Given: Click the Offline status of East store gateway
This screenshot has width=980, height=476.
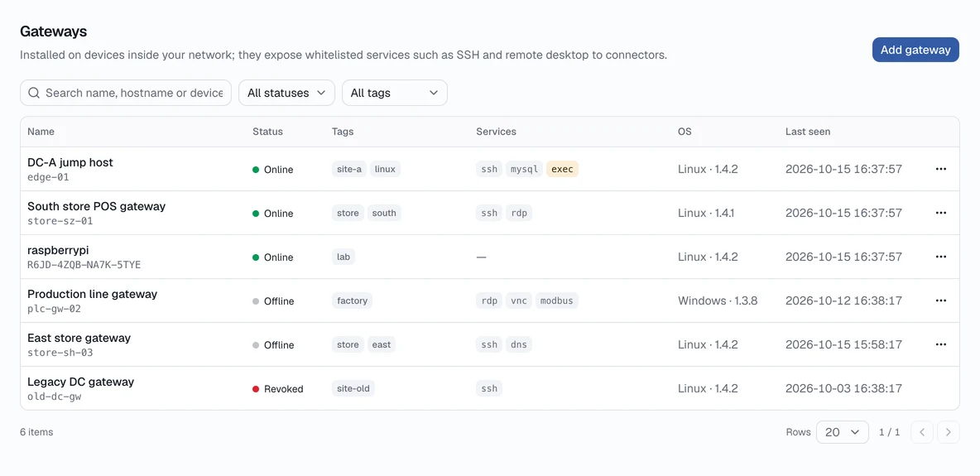Looking at the screenshot, I should coord(273,344).
